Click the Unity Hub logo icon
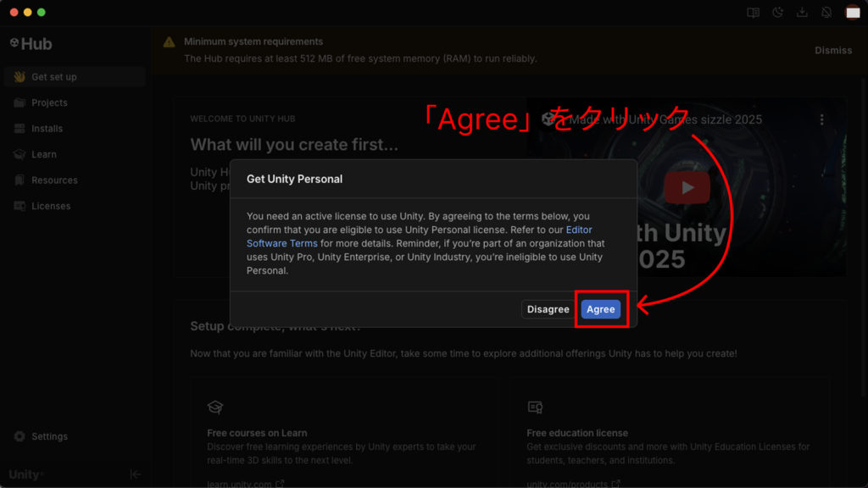The image size is (868, 488). pos(14,43)
